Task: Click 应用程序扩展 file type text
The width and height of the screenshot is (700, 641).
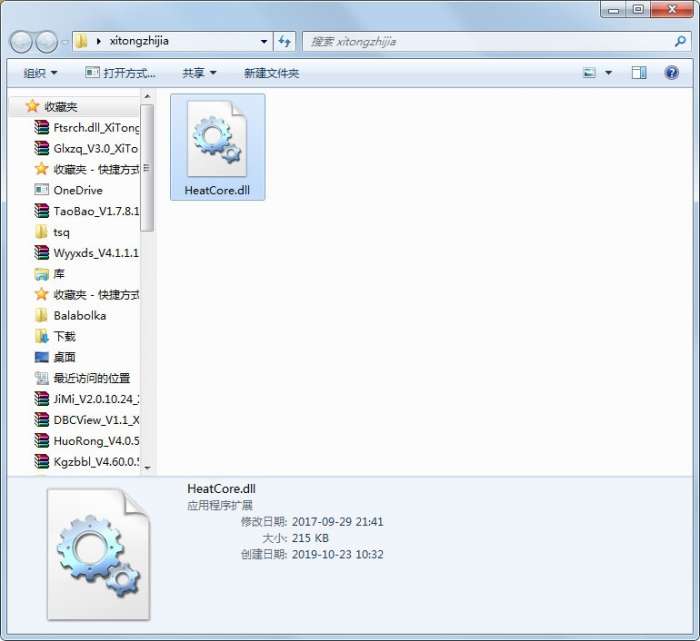Action: pos(220,505)
